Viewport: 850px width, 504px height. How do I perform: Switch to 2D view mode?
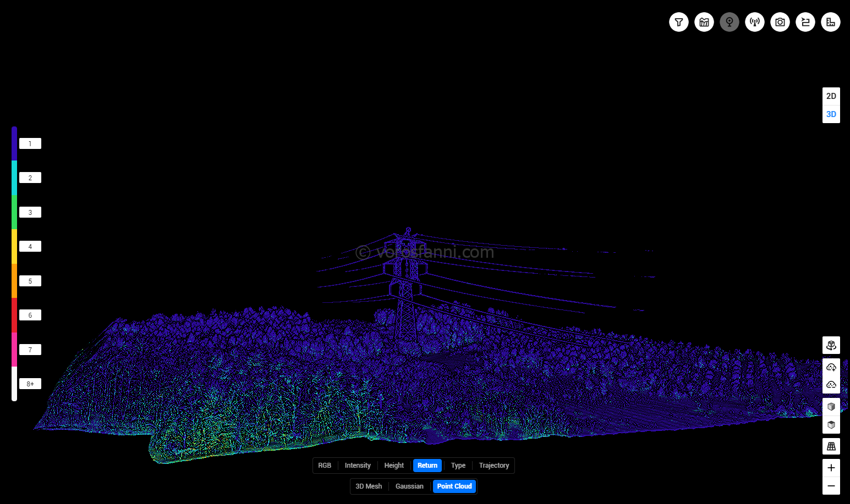[x=831, y=96]
